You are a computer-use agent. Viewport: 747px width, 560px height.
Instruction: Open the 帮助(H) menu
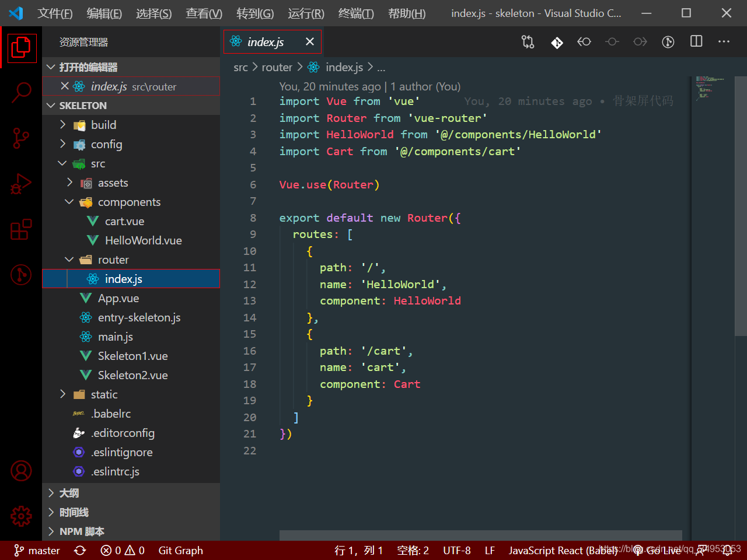pos(407,13)
